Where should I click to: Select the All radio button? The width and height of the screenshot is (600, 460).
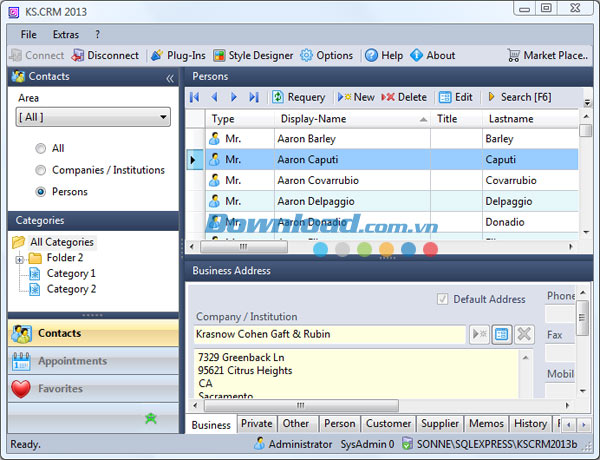pos(40,148)
